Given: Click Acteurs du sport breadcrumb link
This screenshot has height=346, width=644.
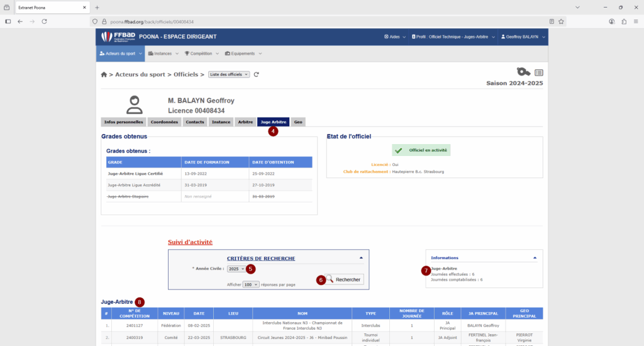Looking at the screenshot, I should point(140,74).
